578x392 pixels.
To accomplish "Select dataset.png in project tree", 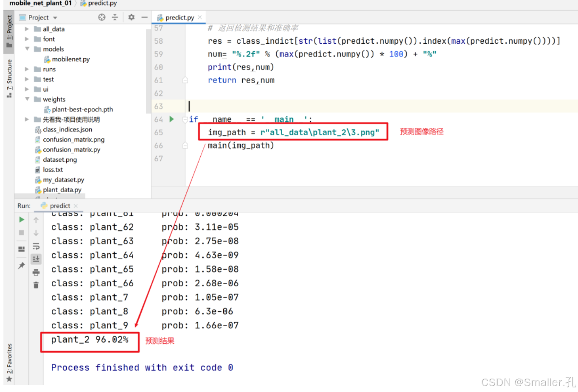I will tap(56, 160).
